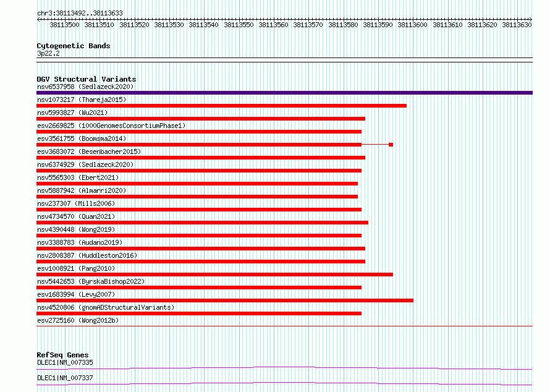Viewport: 550px width, 392px height.
Task: Select nsv2808387 (Huddleston2016) label
Action: 87,255
